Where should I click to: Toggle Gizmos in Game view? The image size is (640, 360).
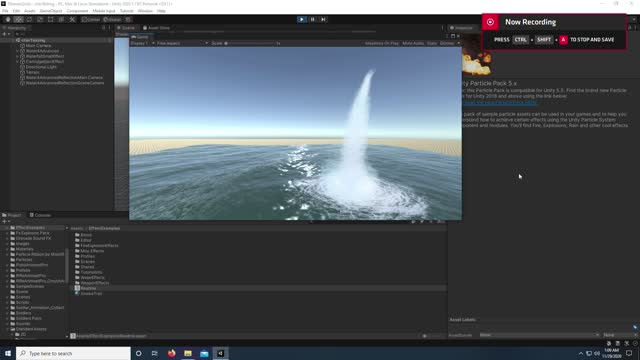[447, 43]
